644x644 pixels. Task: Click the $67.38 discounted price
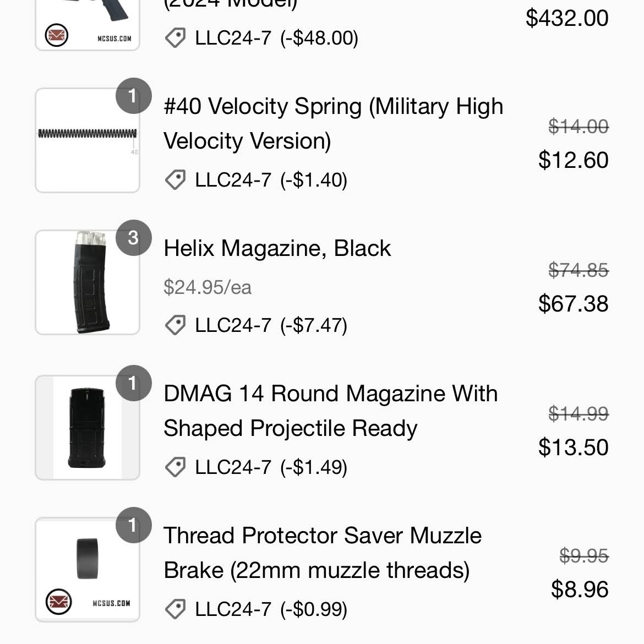573,304
